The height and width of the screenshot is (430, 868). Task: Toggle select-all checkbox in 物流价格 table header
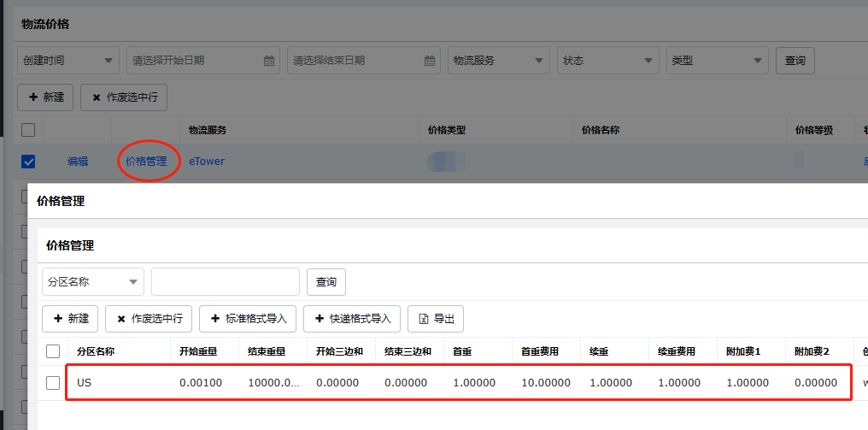(x=28, y=130)
